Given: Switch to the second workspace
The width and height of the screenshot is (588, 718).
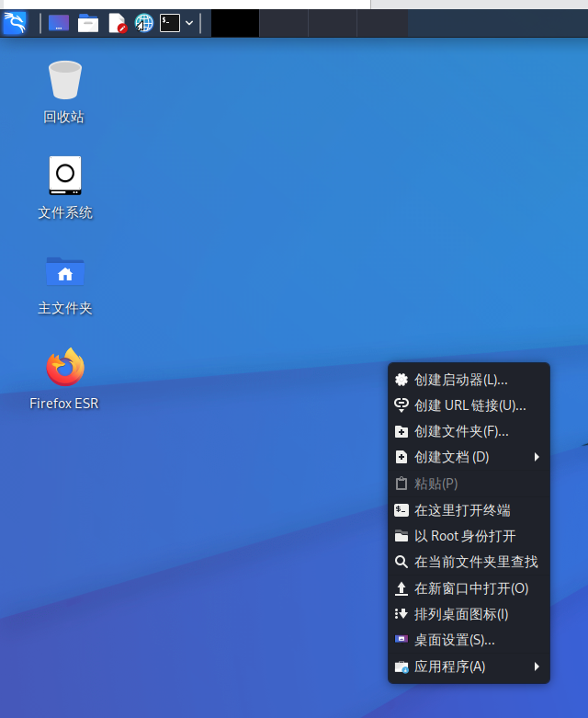Looking at the screenshot, I should coord(284,23).
